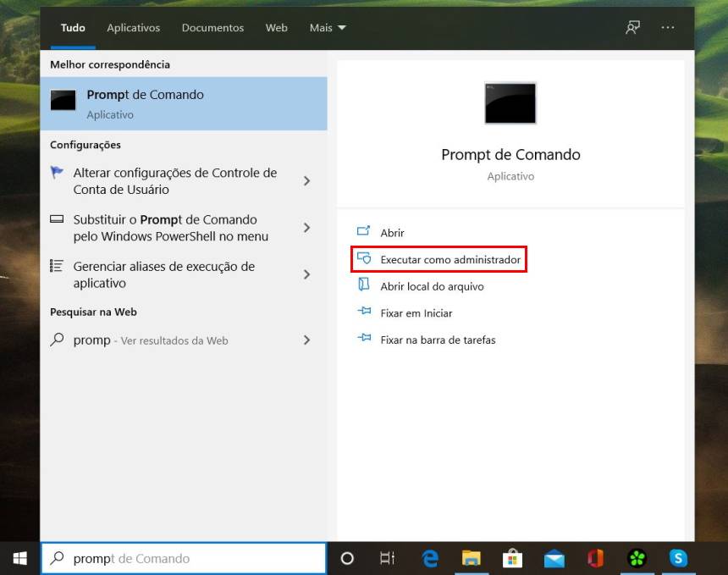This screenshot has height=575, width=728.
Task: Switch to the Documentos tab
Action: [212, 28]
